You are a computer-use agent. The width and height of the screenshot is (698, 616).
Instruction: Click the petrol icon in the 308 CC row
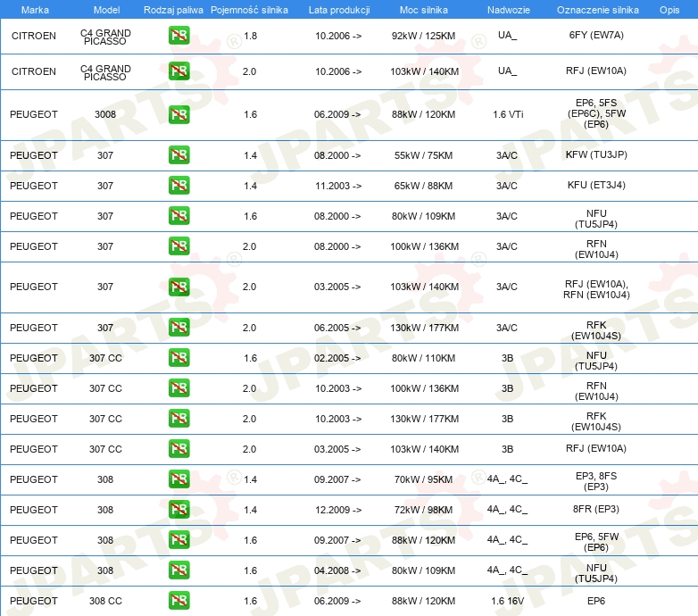click(x=179, y=601)
